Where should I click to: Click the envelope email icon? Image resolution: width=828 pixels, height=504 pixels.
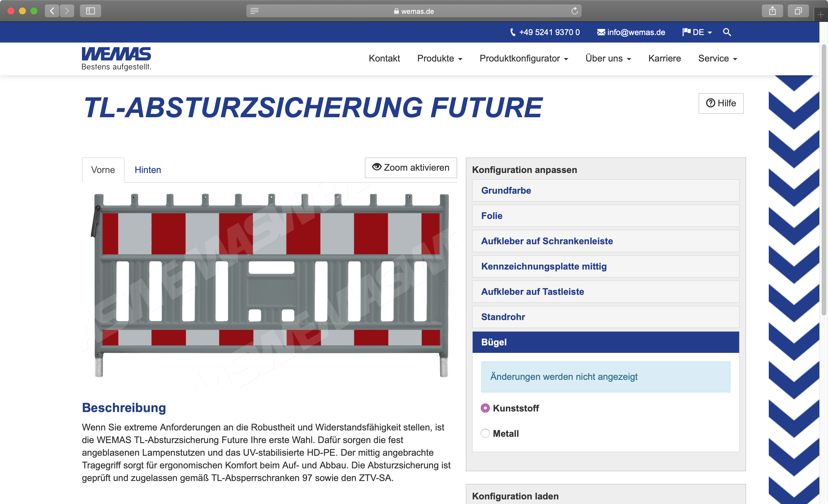(601, 32)
